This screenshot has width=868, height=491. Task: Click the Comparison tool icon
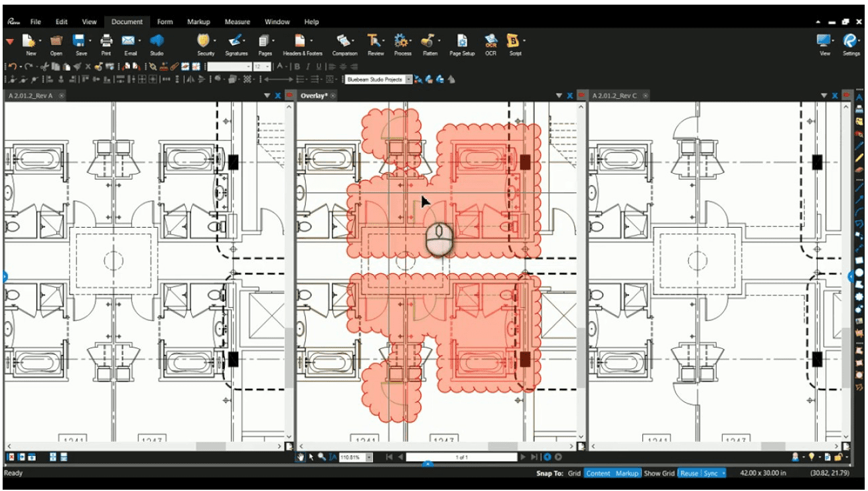click(344, 41)
